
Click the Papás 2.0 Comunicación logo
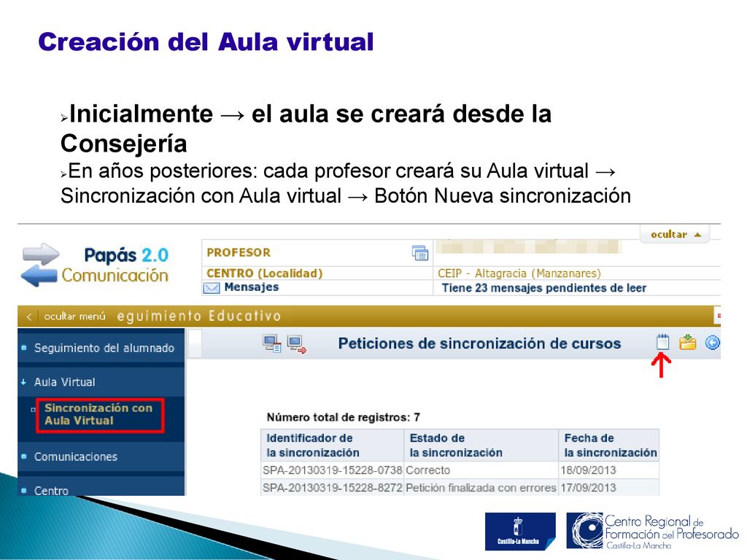click(x=96, y=265)
